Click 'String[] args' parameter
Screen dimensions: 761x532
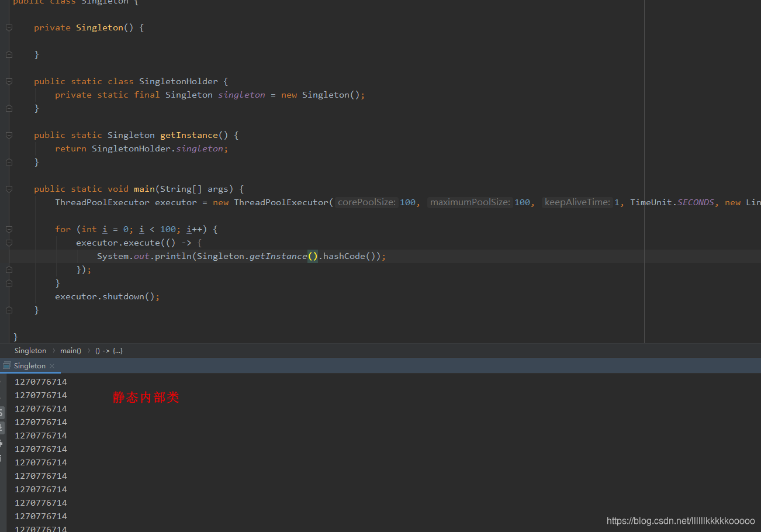point(195,189)
